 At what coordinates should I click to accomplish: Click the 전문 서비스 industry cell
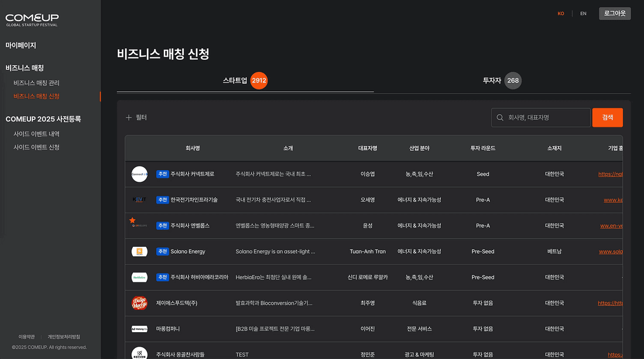419,329
